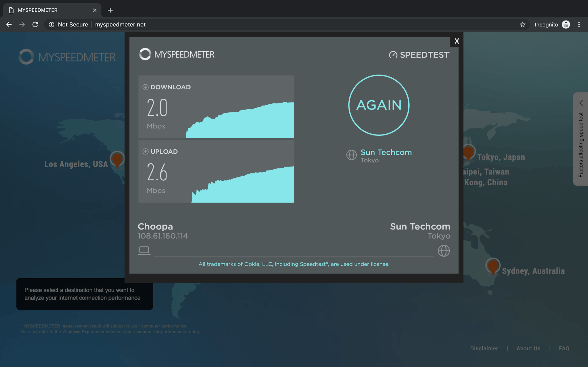Viewport: 588px width, 367px height.
Task: Click the globe icon beside Sun Techcom
Action: [x=351, y=155]
